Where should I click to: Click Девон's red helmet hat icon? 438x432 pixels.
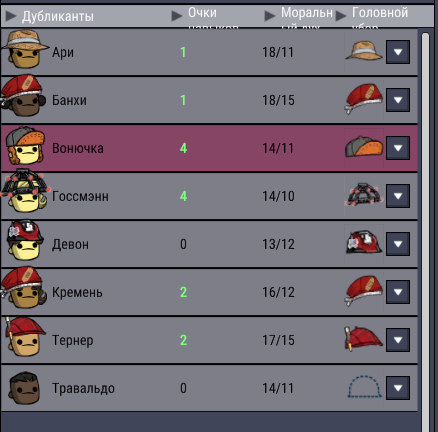pos(364,243)
